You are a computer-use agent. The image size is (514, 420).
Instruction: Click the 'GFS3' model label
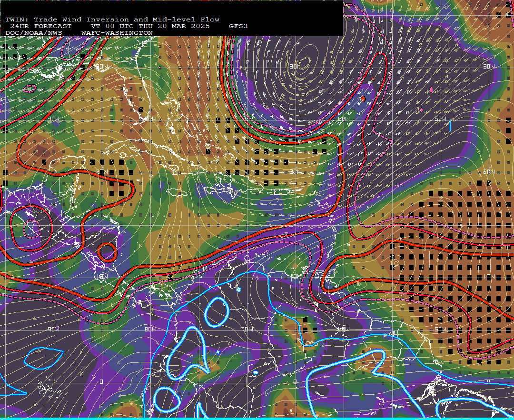click(238, 26)
